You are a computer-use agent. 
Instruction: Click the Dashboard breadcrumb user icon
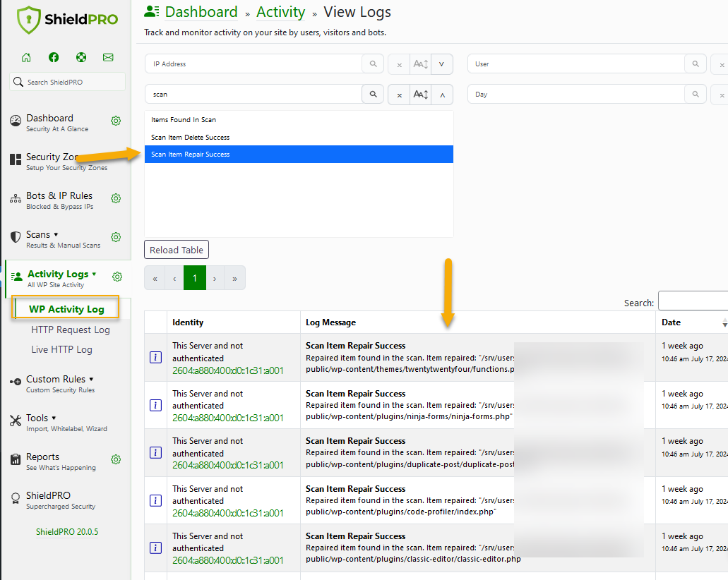tap(151, 11)
